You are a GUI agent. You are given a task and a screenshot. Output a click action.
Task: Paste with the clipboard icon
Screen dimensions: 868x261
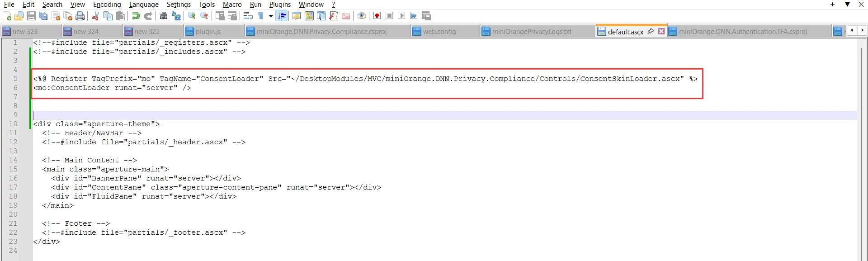tap(120, 16)
